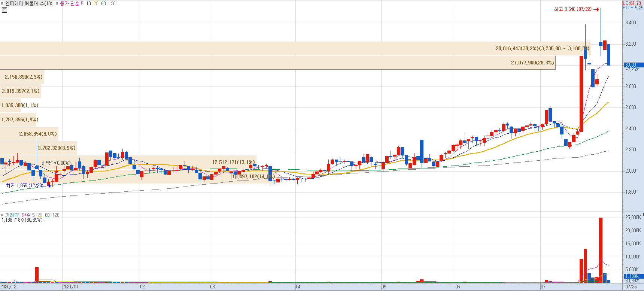Viewport: 644px width, 291px height.
Task: Select the 3,762,323(3.9%) volume profile bar
Action: 39,148
